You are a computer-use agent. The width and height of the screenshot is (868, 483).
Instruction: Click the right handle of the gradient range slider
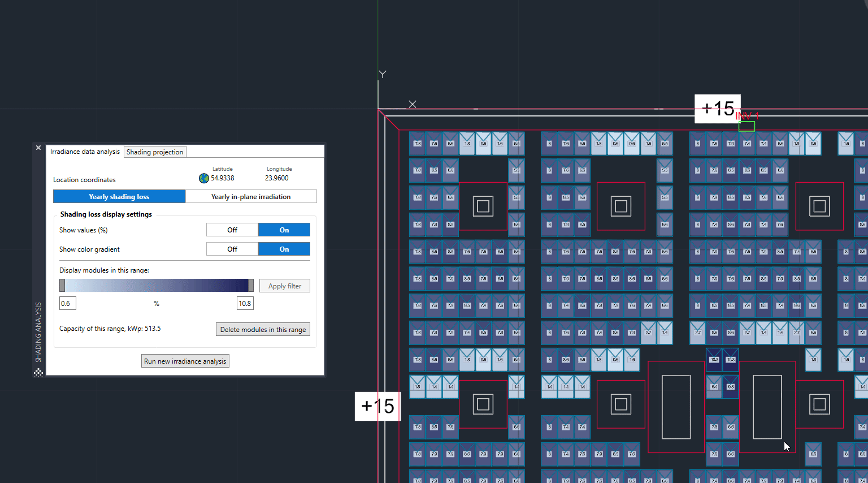point(251,285)
